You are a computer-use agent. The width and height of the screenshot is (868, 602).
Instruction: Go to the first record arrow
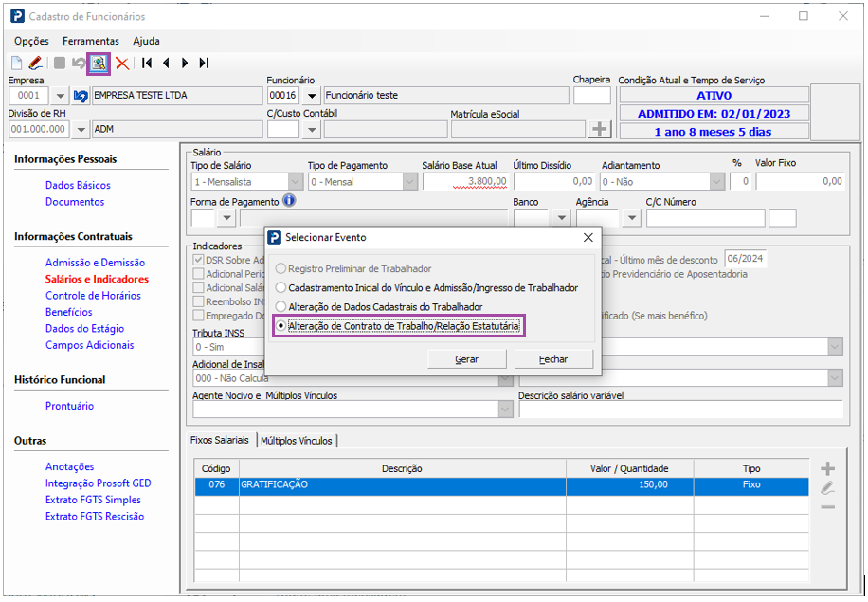pos(147,64)
